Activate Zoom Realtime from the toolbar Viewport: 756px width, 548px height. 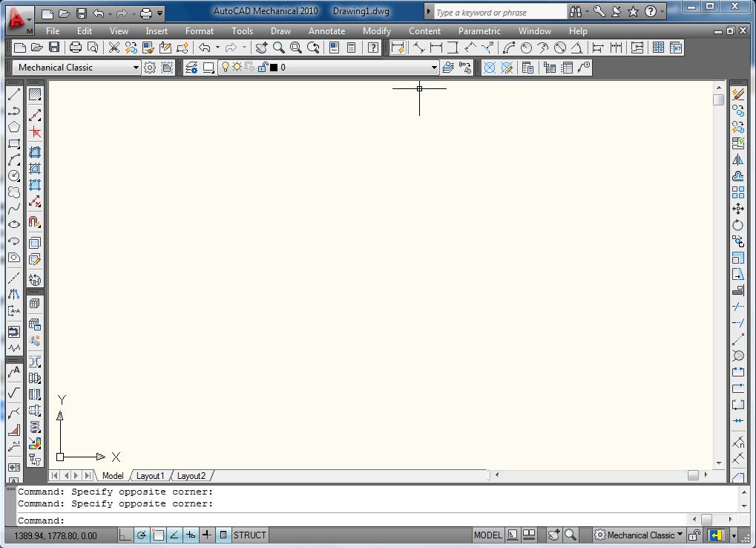[277, 47]
